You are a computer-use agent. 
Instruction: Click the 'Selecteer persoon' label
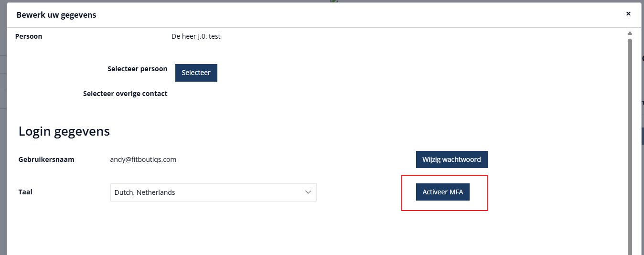pyautogui.click(x=138, y=69)
